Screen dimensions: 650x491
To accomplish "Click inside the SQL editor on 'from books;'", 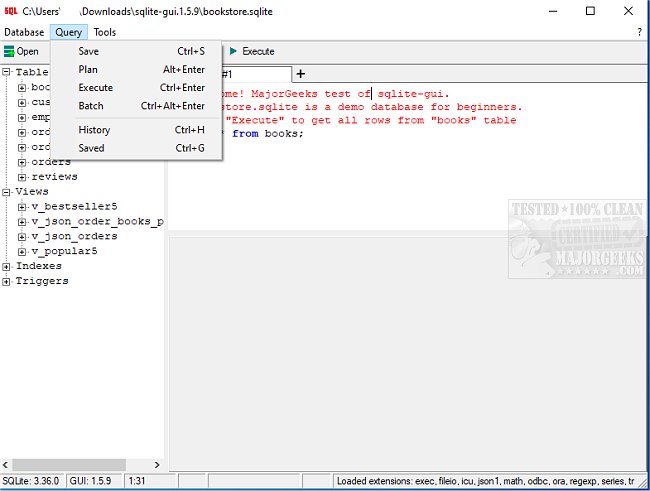I will pos(268,134).
